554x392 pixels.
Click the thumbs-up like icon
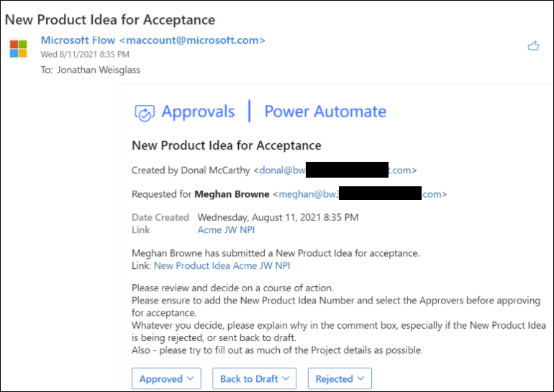tap(534, 46)
